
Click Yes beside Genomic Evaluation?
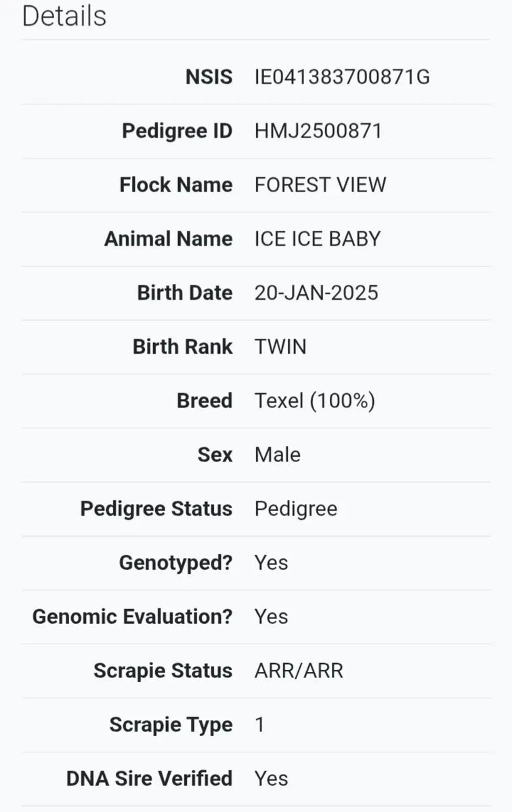tap(272, 616)
